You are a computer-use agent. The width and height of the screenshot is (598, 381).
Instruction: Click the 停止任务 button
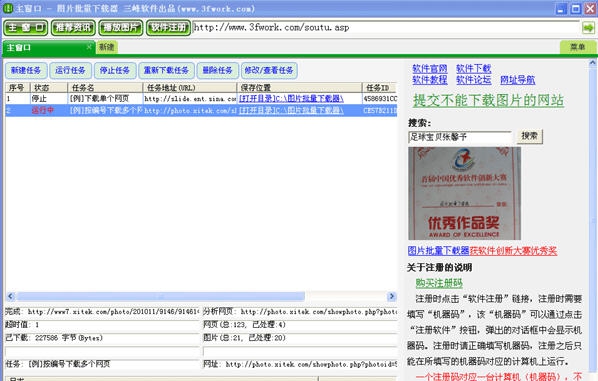coord(115,71)
